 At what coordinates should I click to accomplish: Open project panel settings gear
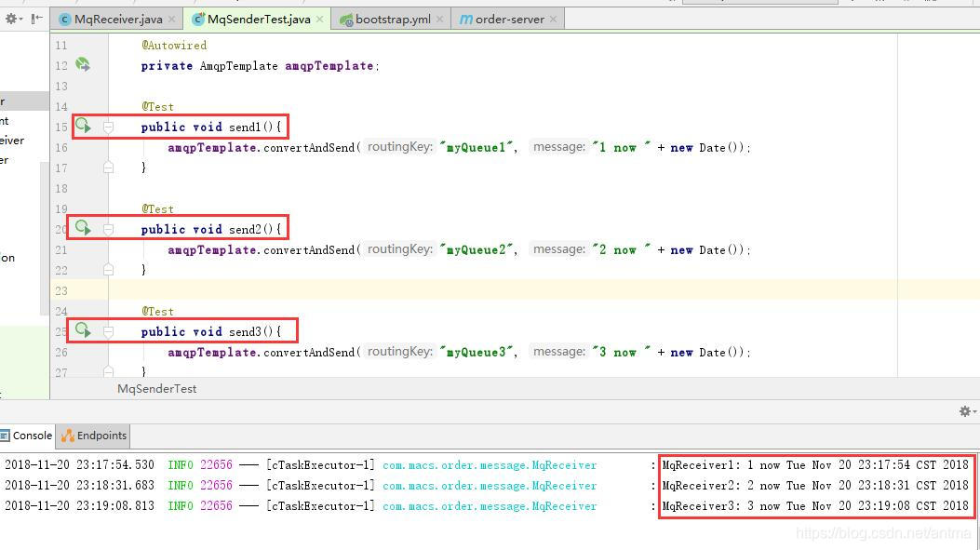click(12, 19)
